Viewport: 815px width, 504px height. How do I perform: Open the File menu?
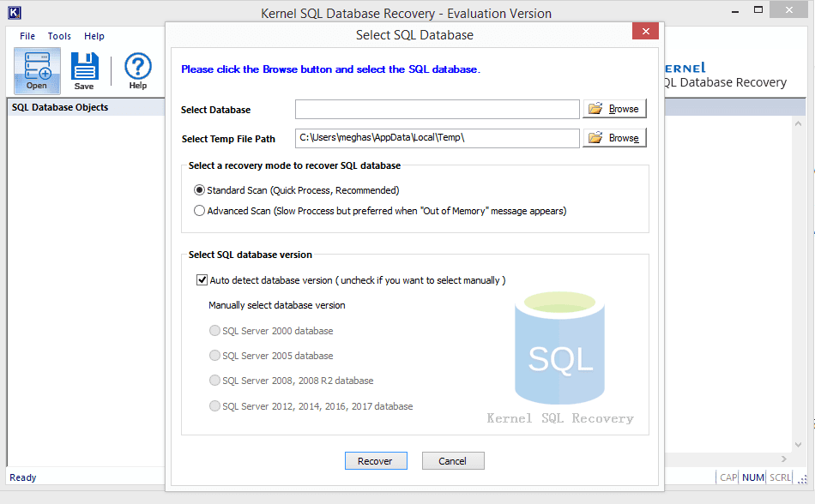click(x=27, y=36)
